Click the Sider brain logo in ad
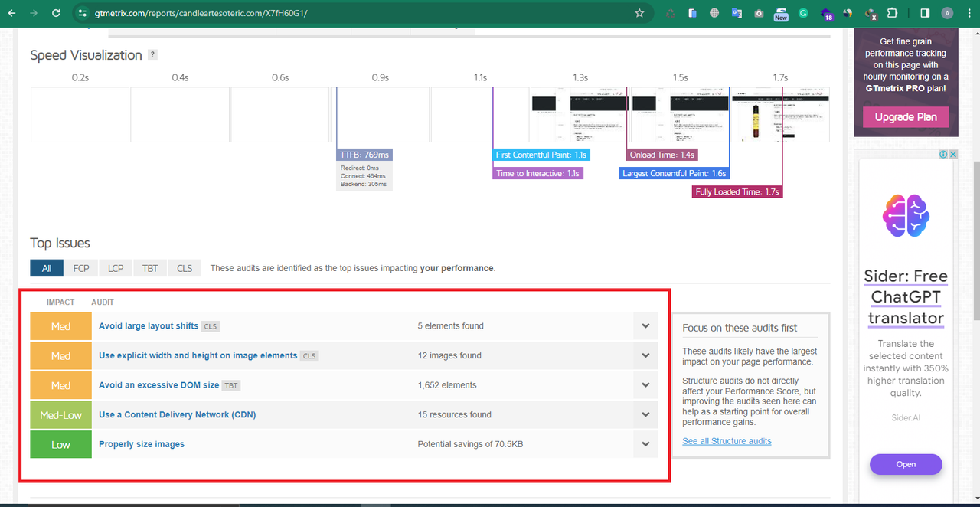 click(x=906, y=214)
